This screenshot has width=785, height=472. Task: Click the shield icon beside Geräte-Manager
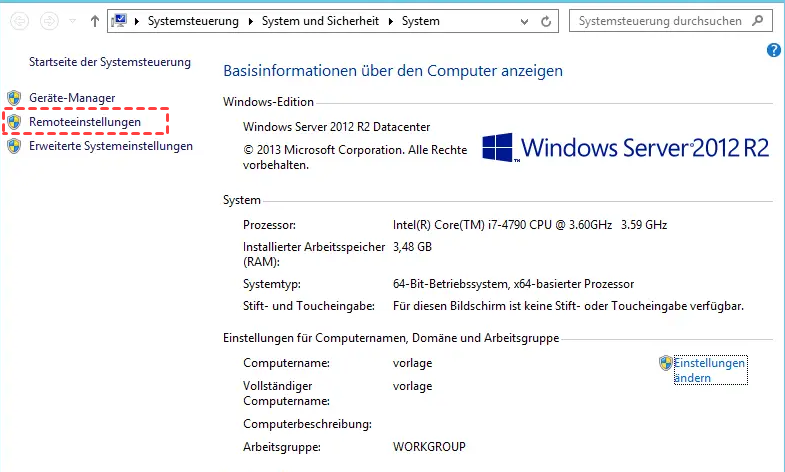(14, 98)
